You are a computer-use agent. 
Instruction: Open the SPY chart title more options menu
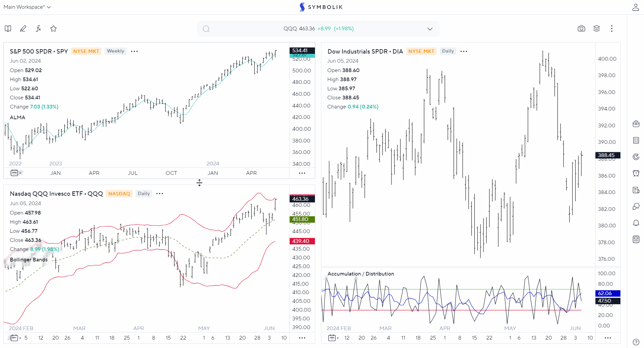click(x=134, y=52)
